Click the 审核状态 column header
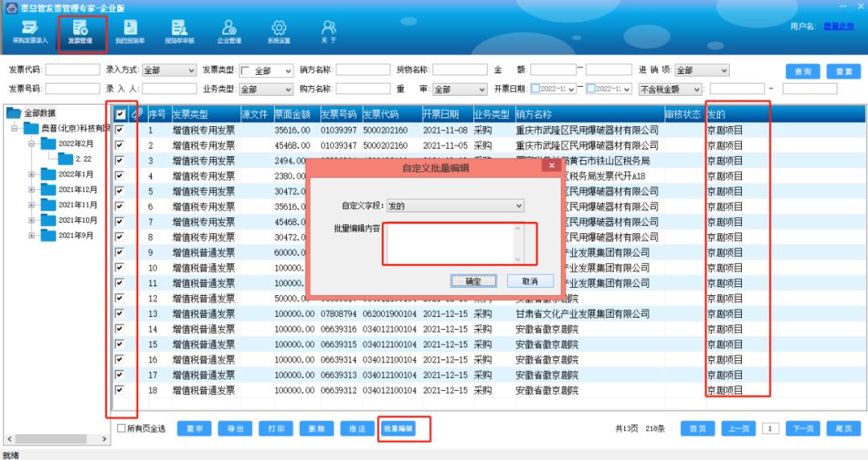This screenshot has width=868, height=460. (684, 114)
